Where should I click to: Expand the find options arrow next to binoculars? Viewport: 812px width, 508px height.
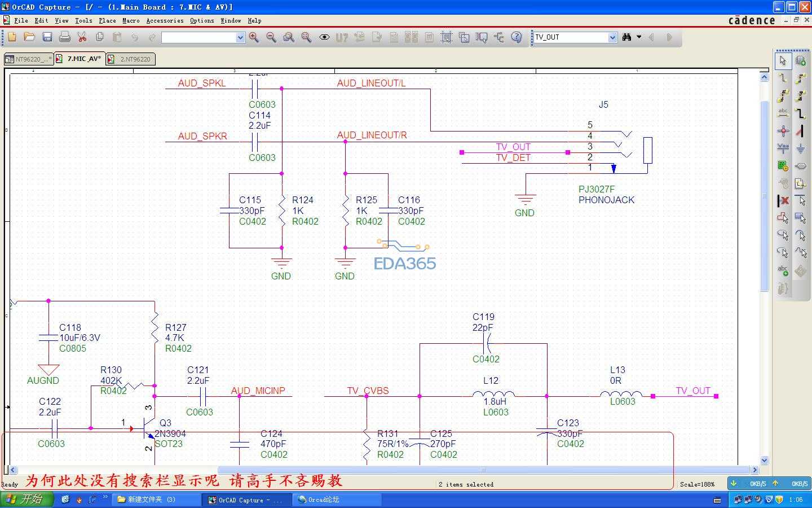[x=639, y=37]
